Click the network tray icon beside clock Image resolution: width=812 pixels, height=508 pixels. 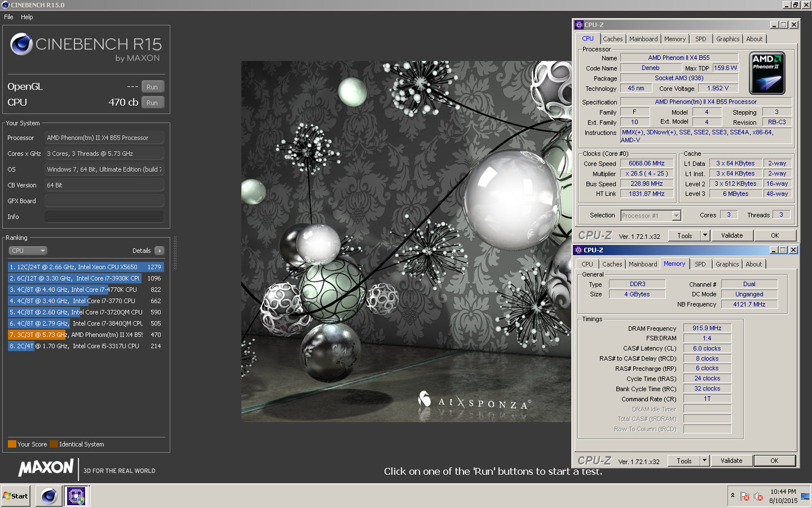805,496
